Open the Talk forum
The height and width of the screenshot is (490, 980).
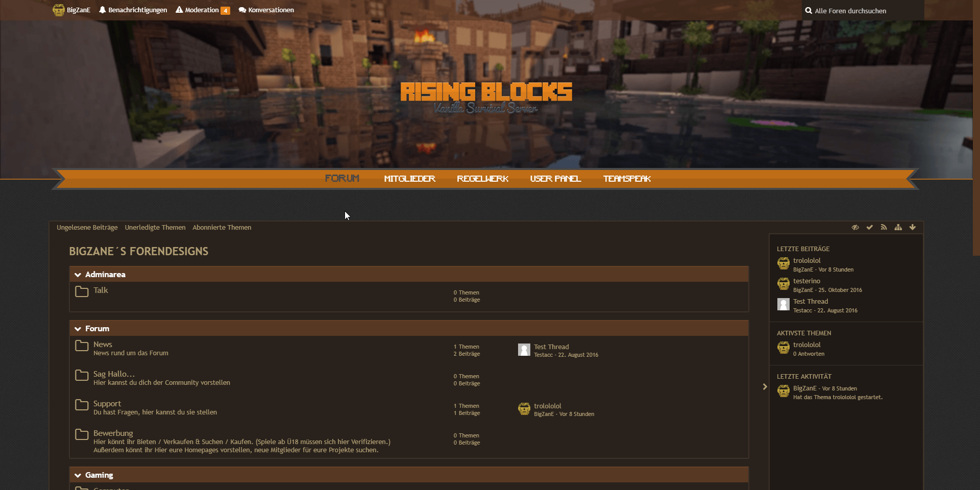[x=101, y=290]
